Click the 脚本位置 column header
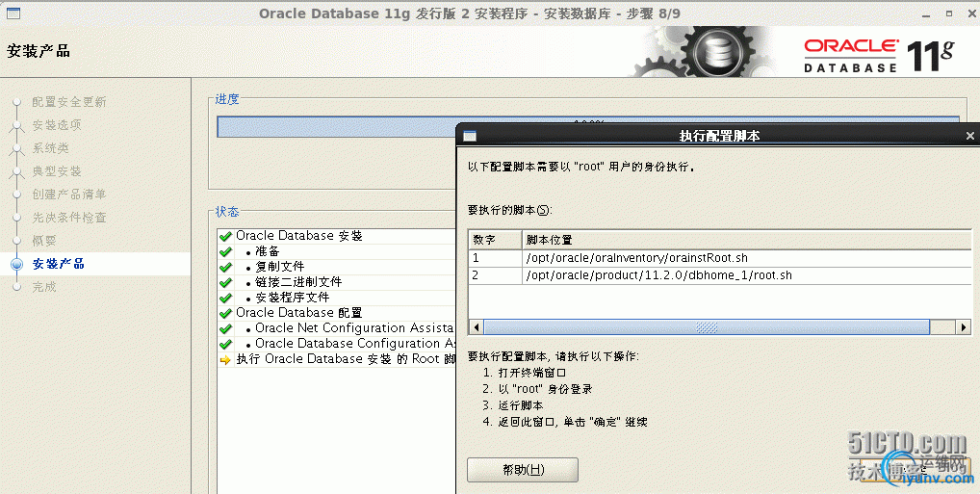Image resolution: width=980 pixels, height=494 pixels. [747, 240]
